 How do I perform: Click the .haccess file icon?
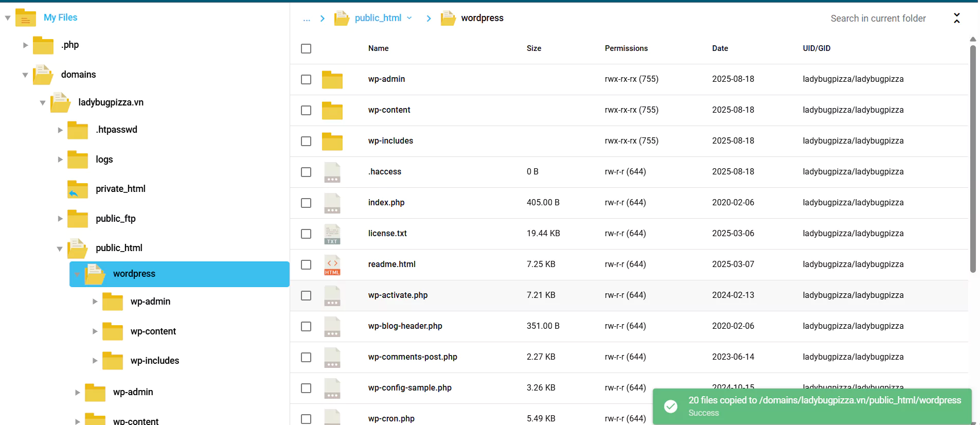[332, 172]
